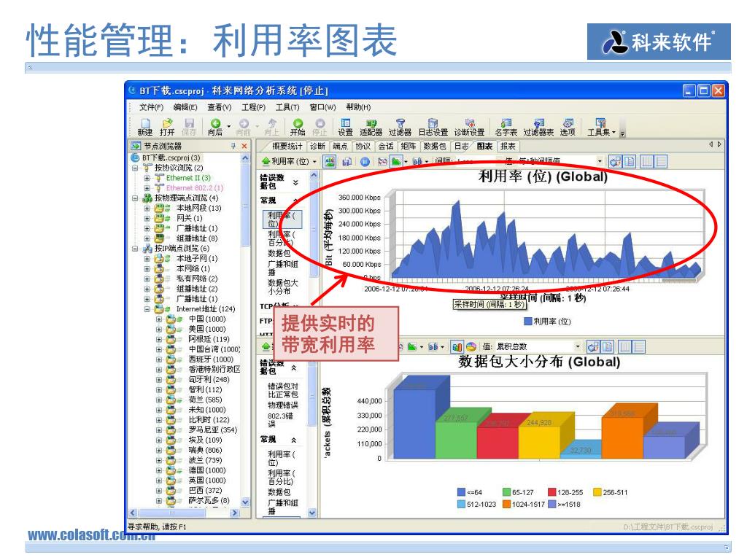
Task: Collapse upper 错误数据包 section chevron
Action: 295,182
